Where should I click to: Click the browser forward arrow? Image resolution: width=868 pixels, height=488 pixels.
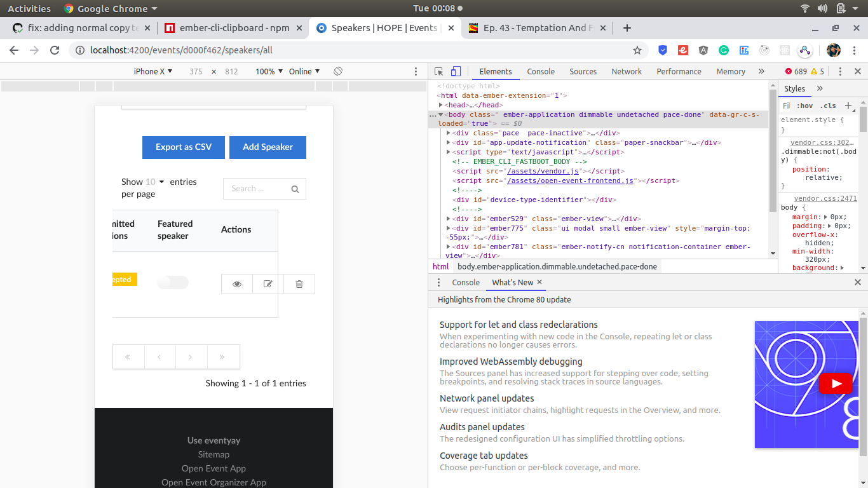pyautogui.click(x=34, y=50)
